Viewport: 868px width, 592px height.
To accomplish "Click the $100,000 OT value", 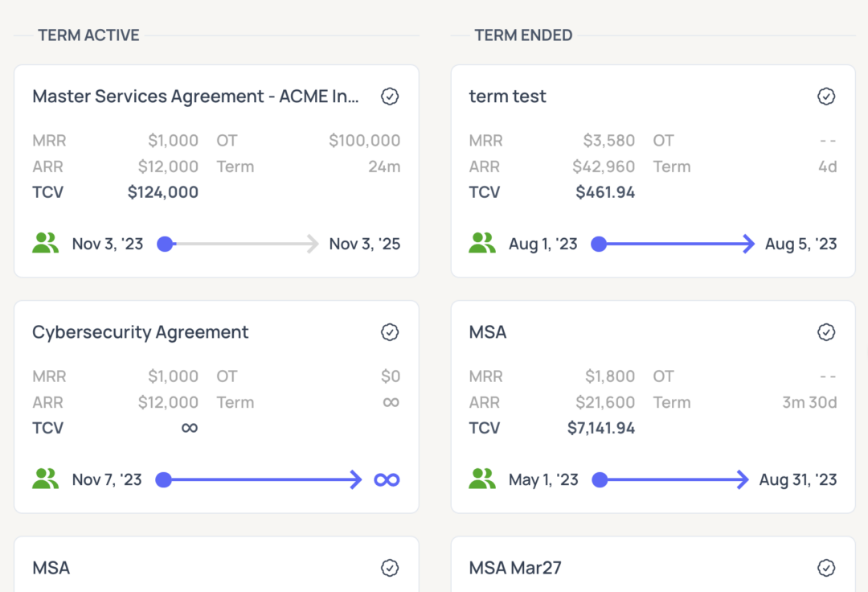I will tap(364, 141).
